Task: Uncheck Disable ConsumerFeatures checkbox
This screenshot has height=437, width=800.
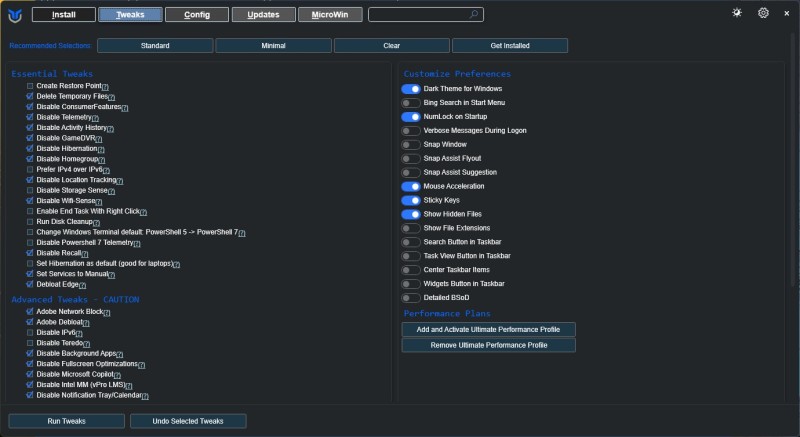Action: point(30,107)
